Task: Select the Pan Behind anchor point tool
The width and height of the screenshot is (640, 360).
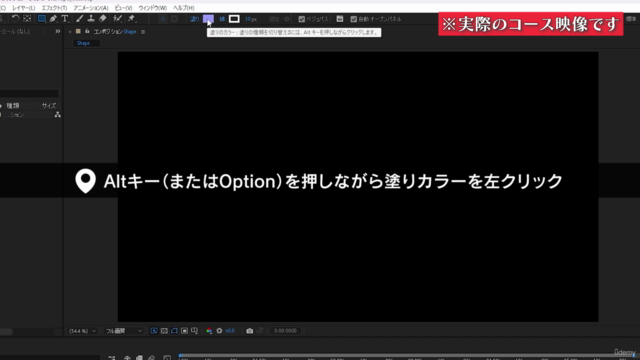Action: 27,18
